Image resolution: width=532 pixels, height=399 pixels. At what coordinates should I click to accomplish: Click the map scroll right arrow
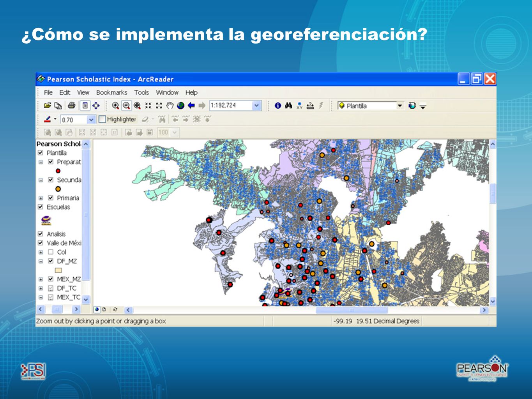click(484, 310)
